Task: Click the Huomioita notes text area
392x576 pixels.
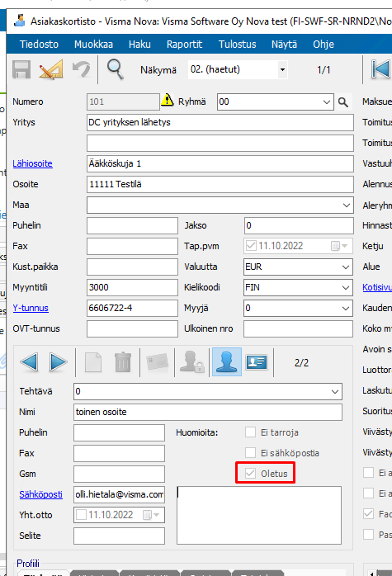Action: click(x=259, y=515)
